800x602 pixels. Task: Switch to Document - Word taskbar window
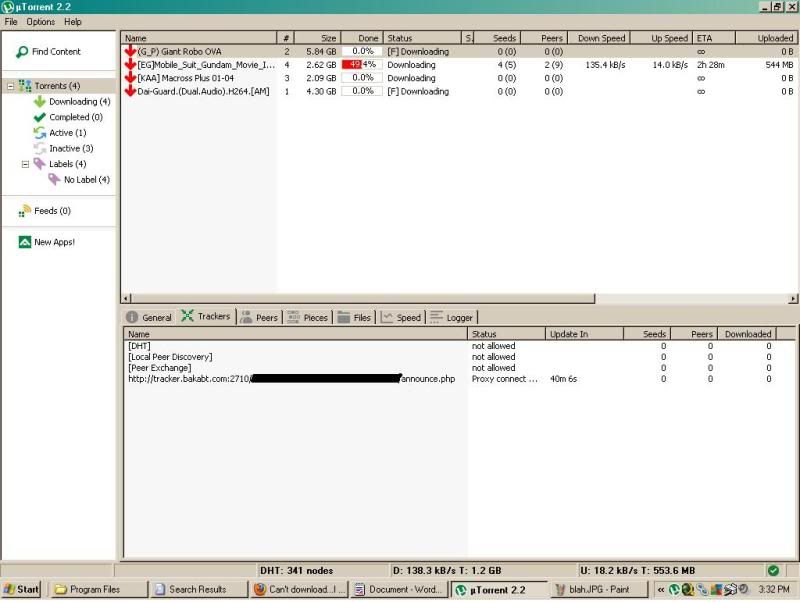(x=399, y=589)
